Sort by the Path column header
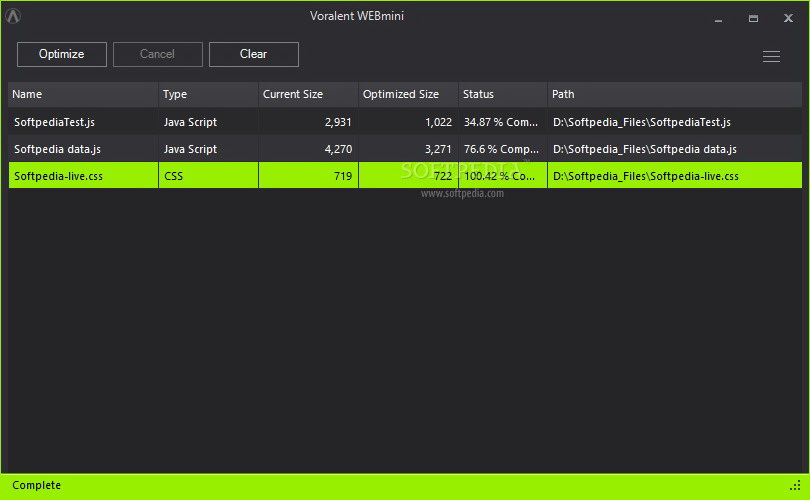The height and width of the screenshot is (500, 810). tap(675, 94)
